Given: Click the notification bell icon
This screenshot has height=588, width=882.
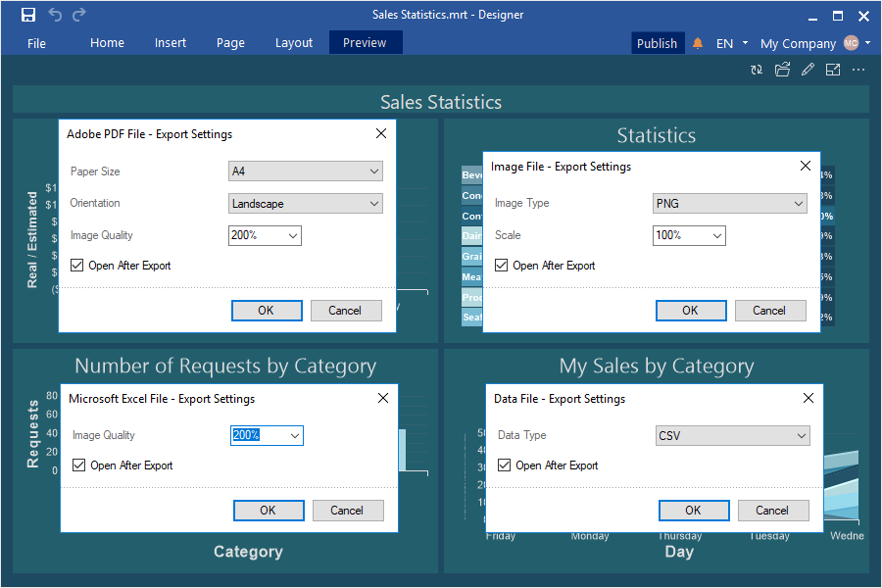Looking at the screenshot, I should (x=698, y=43).
